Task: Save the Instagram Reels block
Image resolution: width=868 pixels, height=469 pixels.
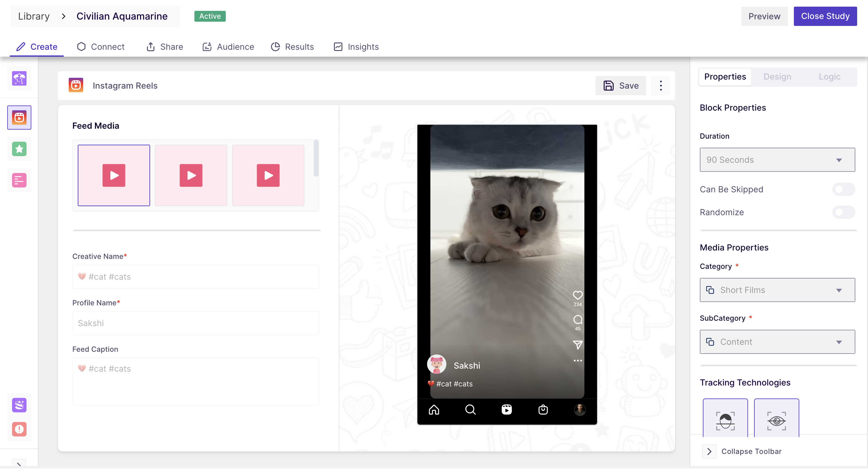Action: tap(621, 86)
